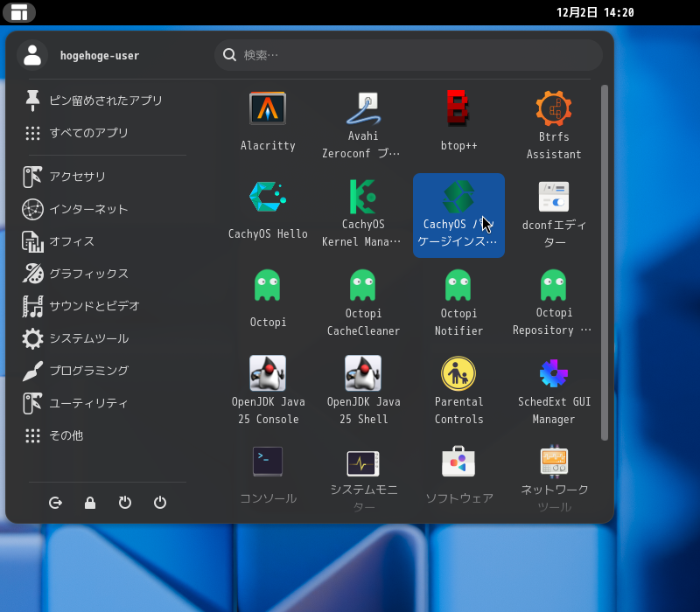This screenshot has width=700, height=612.
Task: Open the clock showing 12月2日 14:20
Action: tap(595, 12)
